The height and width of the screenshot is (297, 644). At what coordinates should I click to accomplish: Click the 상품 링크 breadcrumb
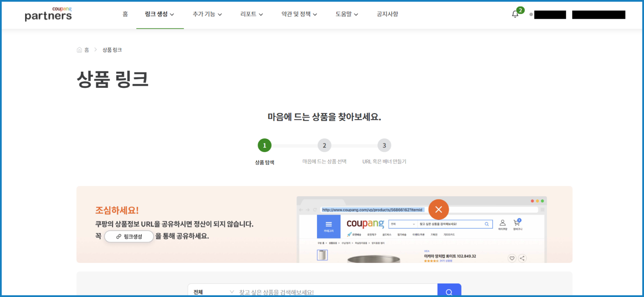point(112,50)
